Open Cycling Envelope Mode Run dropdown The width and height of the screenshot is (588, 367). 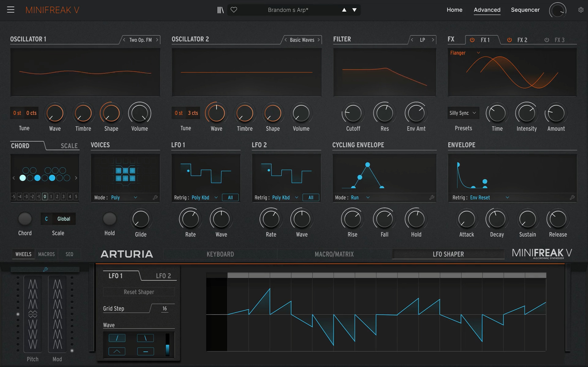coord(360,197)
